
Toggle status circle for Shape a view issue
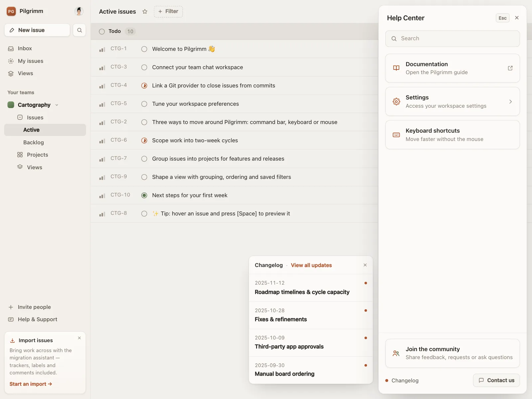click(x=144, y=177)
